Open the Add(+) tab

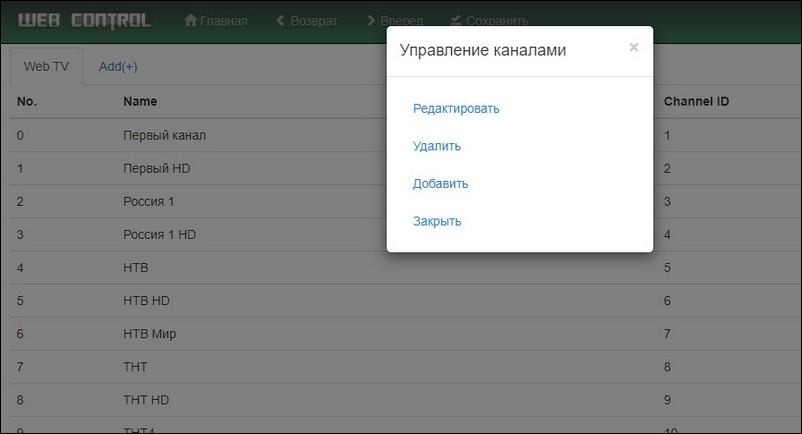point(118,66)
